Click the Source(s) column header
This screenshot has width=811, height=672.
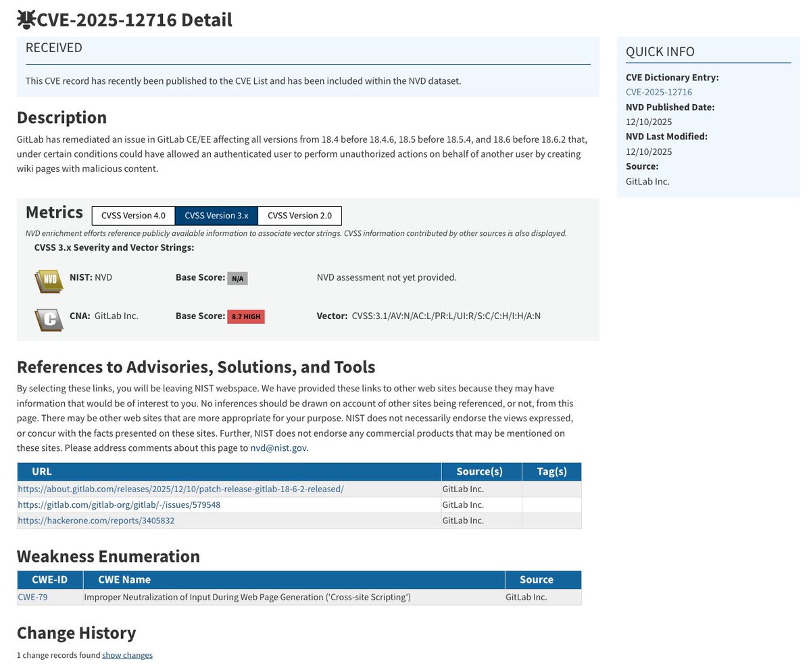pos(481,472)
